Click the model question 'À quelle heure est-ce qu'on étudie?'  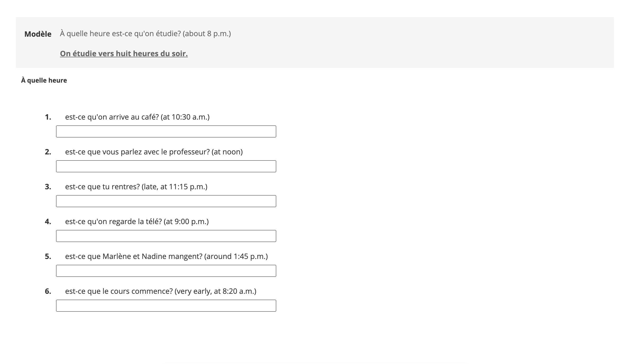[120, 34]
